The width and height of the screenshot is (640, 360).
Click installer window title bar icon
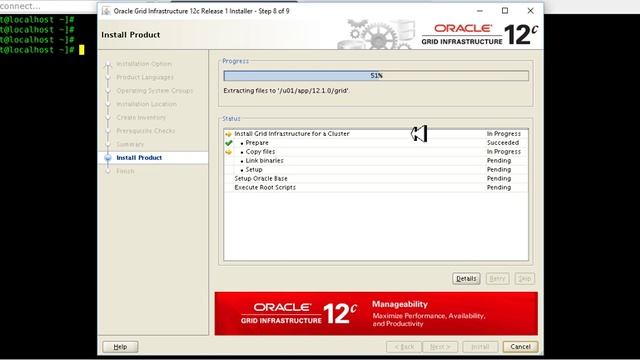106,11
